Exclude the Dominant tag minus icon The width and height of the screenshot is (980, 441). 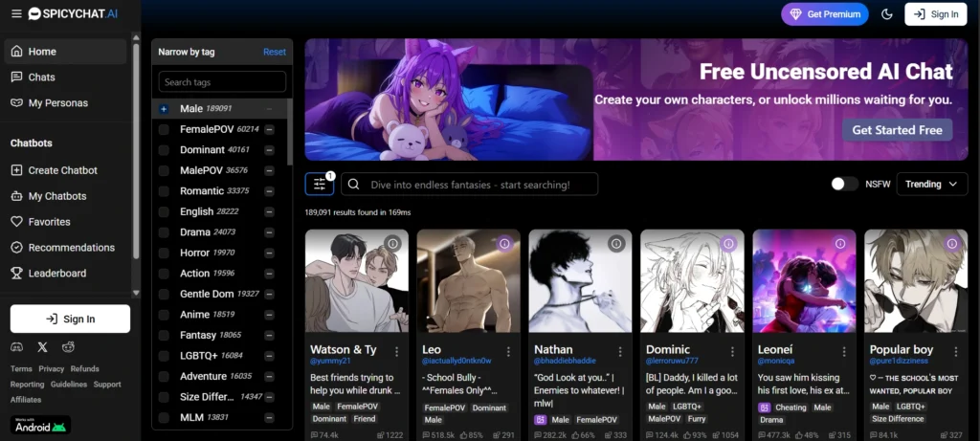click(x=269, y=150)
